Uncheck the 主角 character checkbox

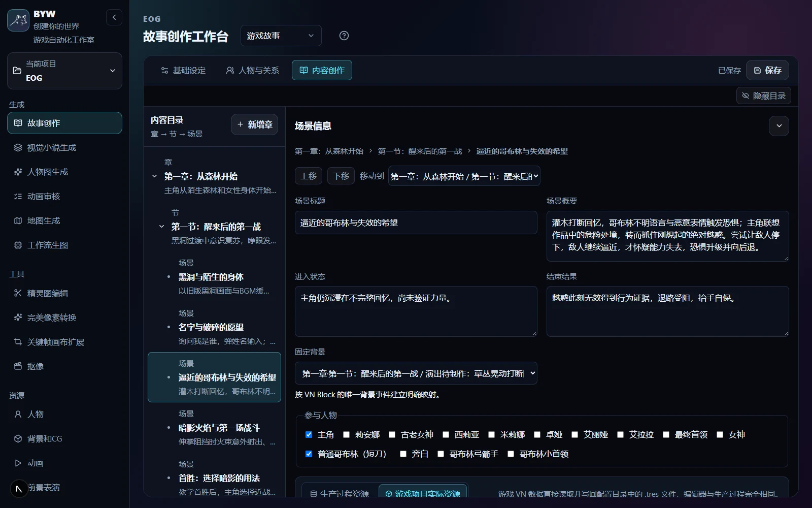click(309, 434)
